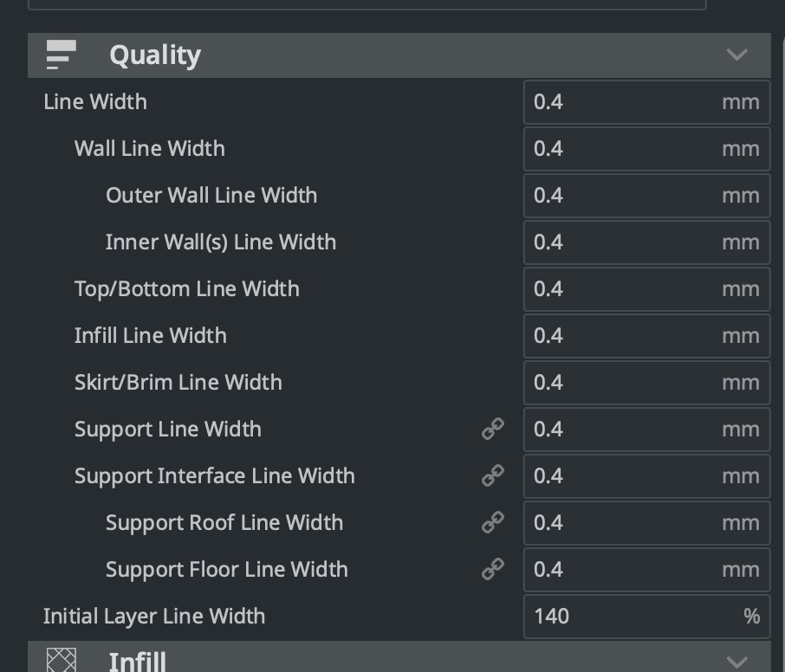This screenshot has width=785, height=672.
Task: Expand the Infill section chevron
Action: click(737, 662)
